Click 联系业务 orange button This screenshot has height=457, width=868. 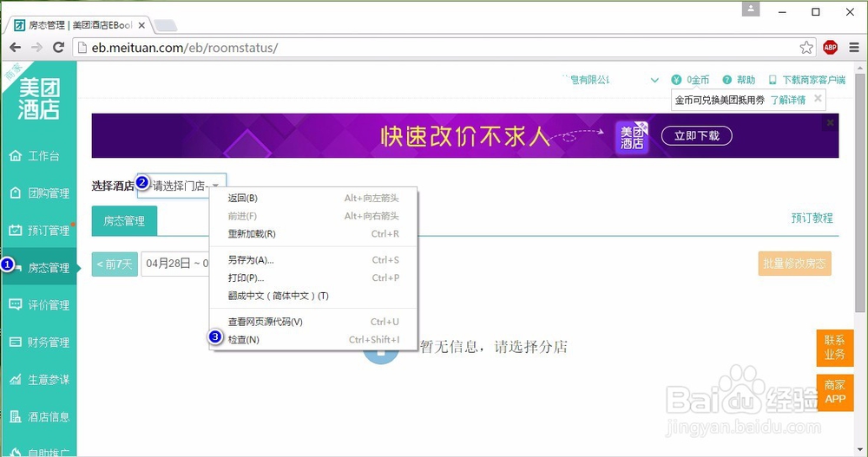(835, 348)
